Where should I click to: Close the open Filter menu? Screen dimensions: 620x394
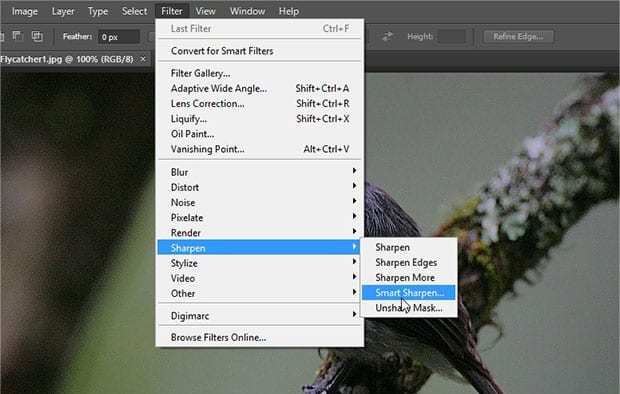(172, 11)
